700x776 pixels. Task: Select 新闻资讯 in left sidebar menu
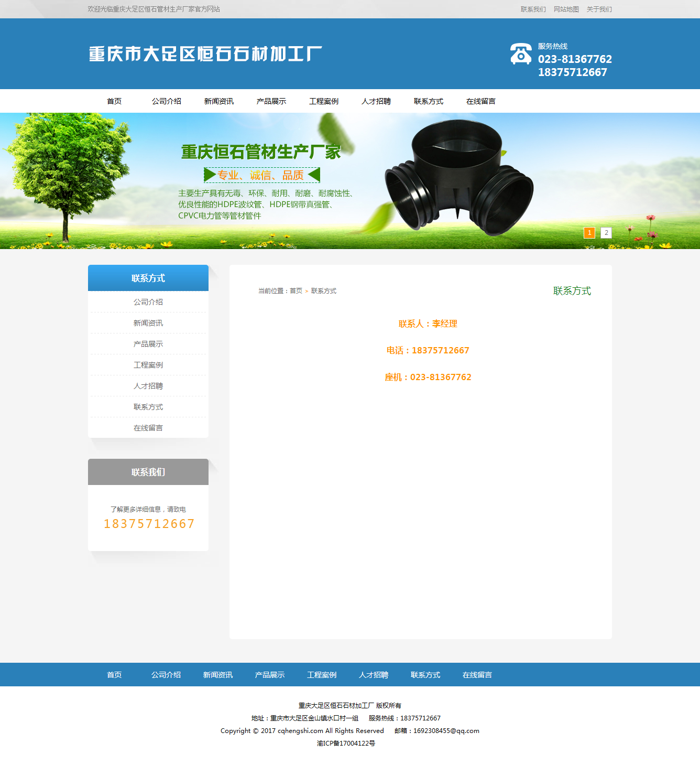point(148,323)
